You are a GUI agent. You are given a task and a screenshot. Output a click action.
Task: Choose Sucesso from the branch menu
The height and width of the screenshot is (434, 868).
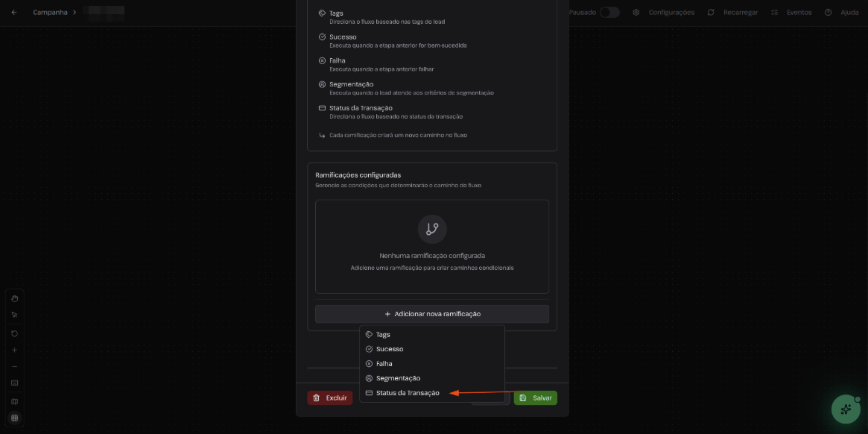[x=390, y=349]
